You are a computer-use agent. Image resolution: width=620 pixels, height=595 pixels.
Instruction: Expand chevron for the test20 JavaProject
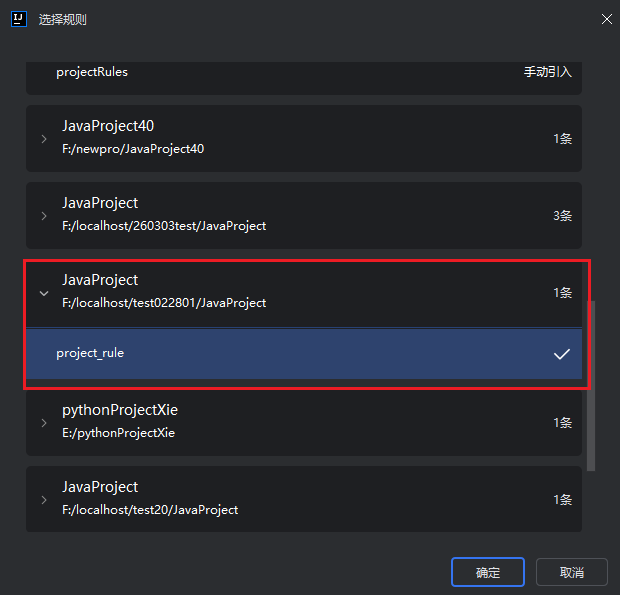click(x=44, y=499)
